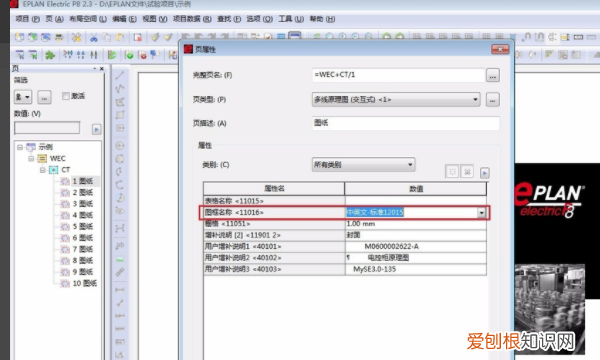Collapse the WEC tree node

[x=31, y=158]
